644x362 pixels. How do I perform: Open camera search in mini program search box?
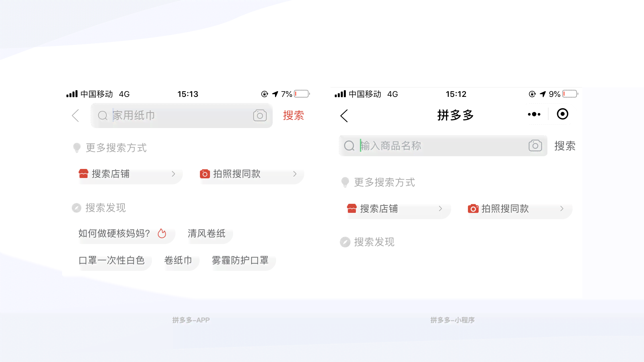coord(535,145)
